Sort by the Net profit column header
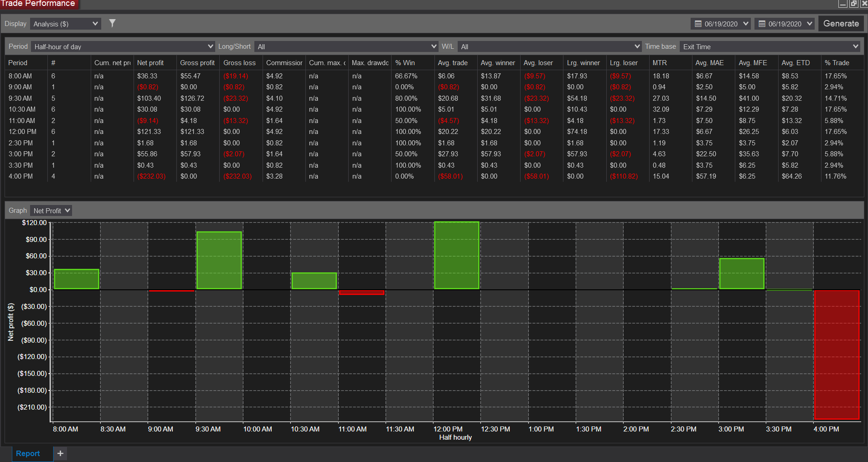The height and width of the screenshot is (462, 868). pyautogui.click(x=155, y=63)
